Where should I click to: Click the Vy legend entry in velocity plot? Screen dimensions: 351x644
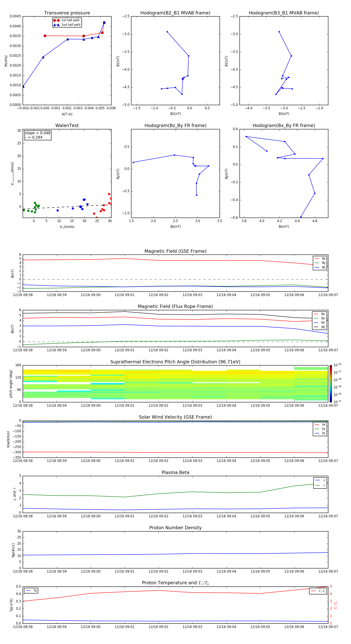click(x=320, y=429)
